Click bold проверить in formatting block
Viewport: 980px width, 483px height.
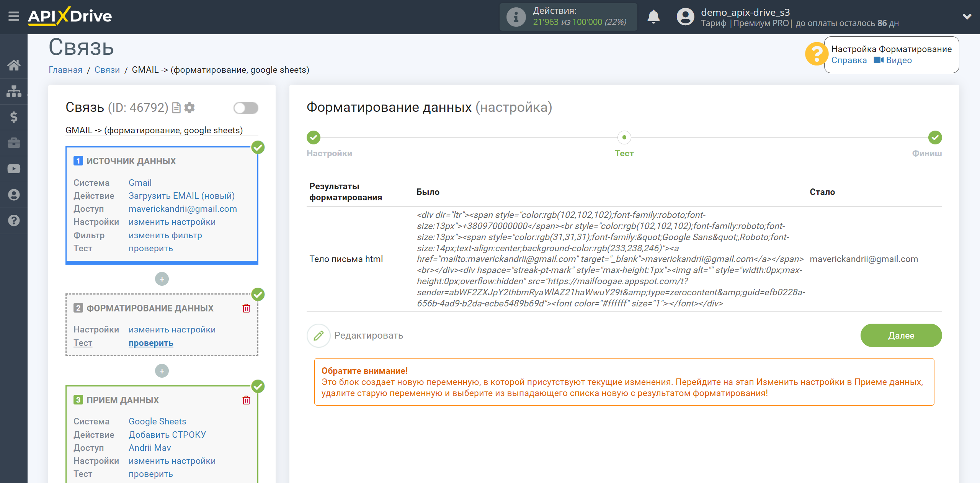(150, 343)
